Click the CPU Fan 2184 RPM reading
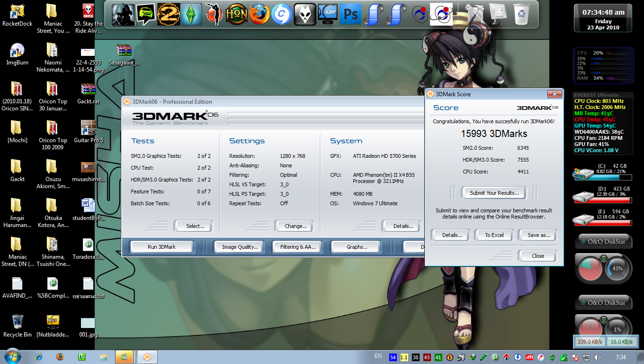The image size is (644, 364). [599, 138]
